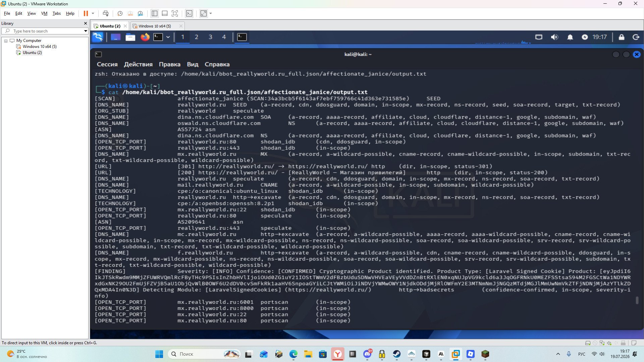Revert to snapshot toolbar icon
The height and width of the screenshot is (362, 644).
tap(130, 13)
